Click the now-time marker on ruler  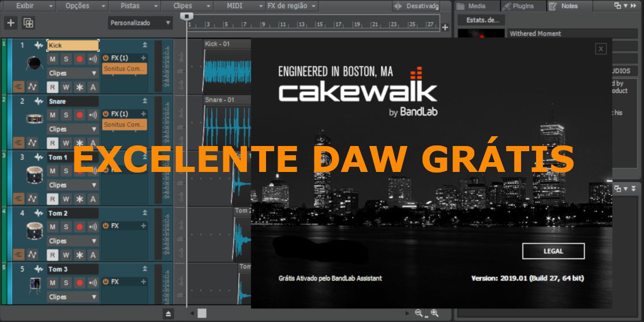pyautogui.click(x=187, y=16)
